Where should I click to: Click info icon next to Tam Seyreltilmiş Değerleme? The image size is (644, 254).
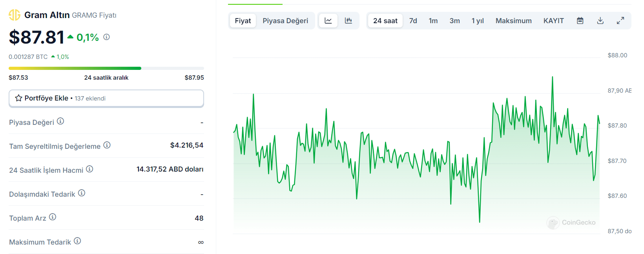107,145
